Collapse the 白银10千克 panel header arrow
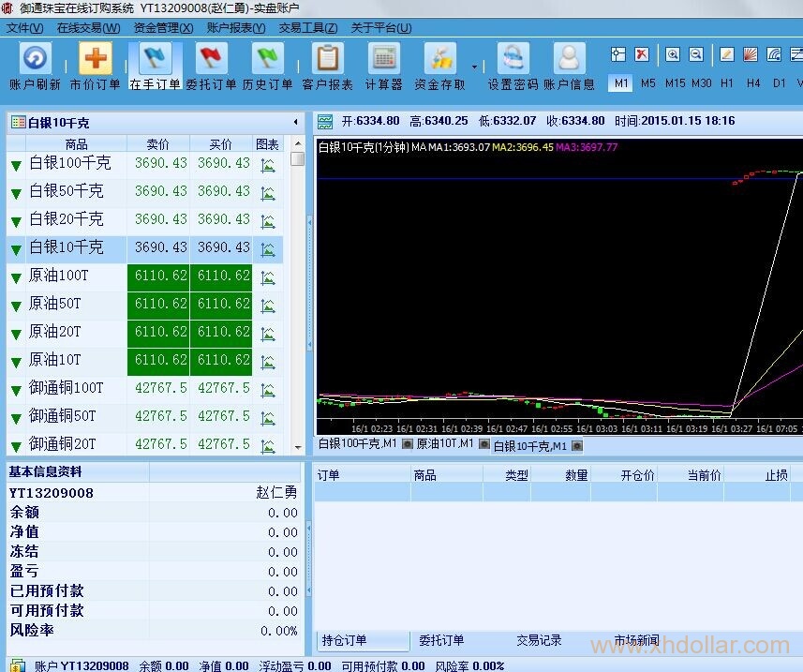The image size is (803, 672). pyautogui.click(x=296, y=123)
